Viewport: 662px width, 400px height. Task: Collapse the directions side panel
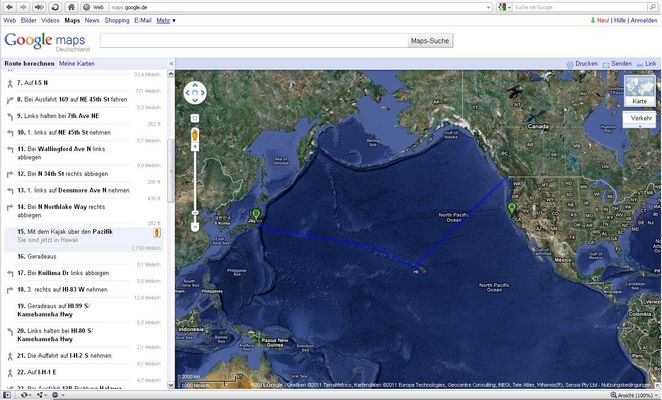click(171, 63)
